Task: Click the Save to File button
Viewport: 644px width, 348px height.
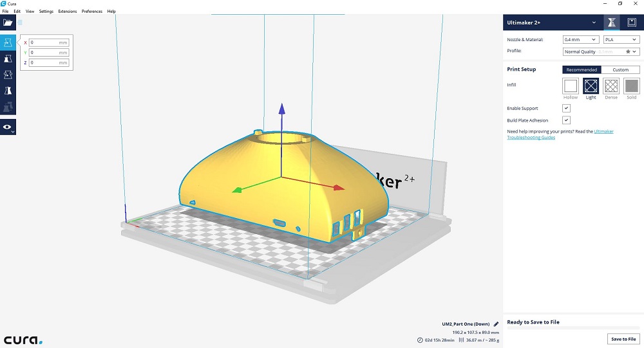Action: point(623,339)
